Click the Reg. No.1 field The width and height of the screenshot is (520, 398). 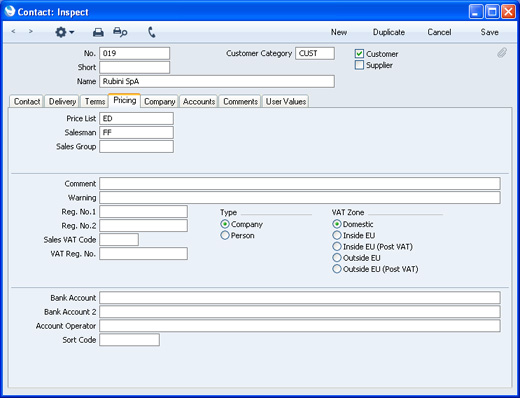click(143, 212)
